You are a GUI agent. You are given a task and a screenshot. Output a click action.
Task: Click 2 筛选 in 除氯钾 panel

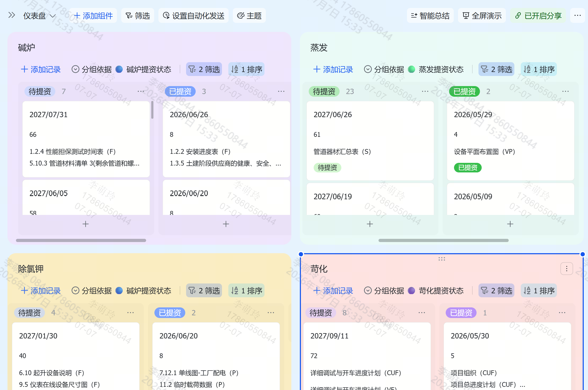(204, 291)
